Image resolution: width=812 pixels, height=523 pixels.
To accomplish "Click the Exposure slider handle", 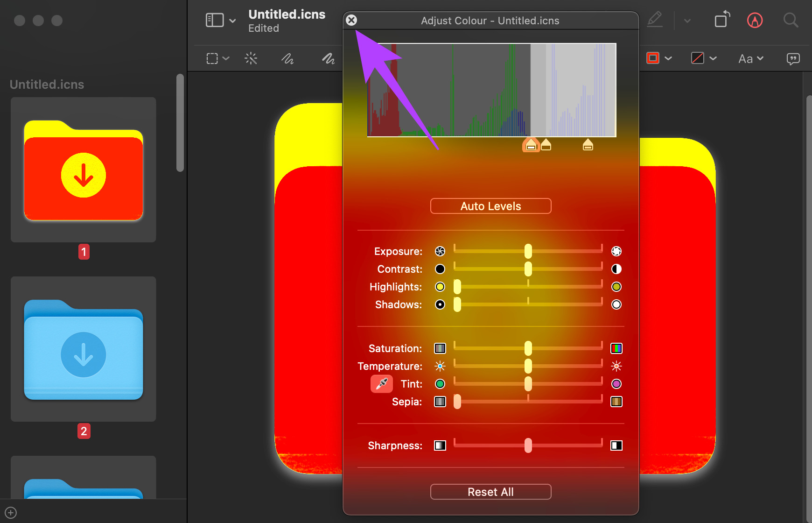I will (528, 251).
